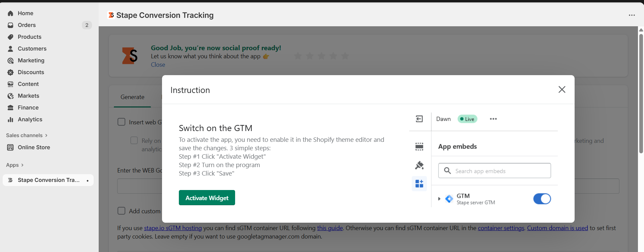The width and height of the screenshot is (644, 252).
Task: Switch to the Generate tab
Action: [x=132, y=97]
